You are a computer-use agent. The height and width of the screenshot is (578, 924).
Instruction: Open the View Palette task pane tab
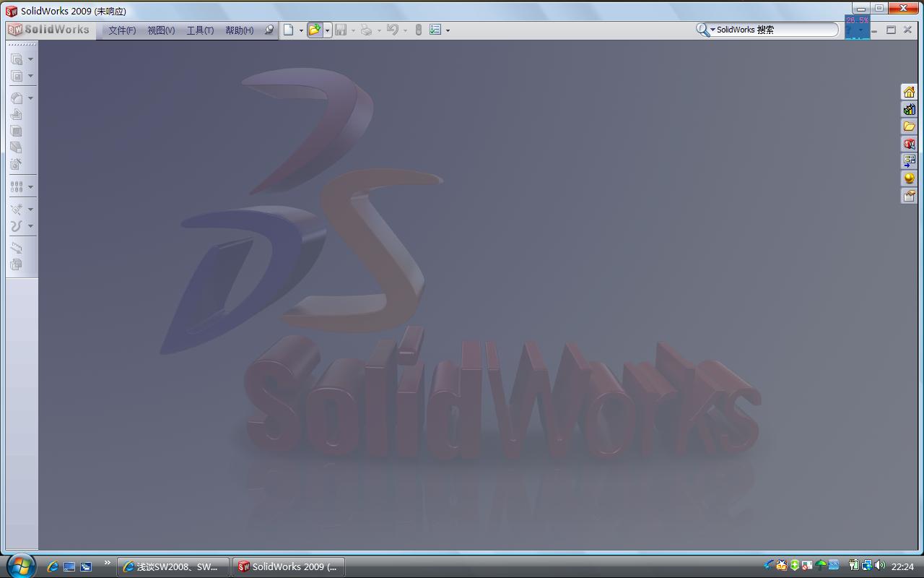909,160
